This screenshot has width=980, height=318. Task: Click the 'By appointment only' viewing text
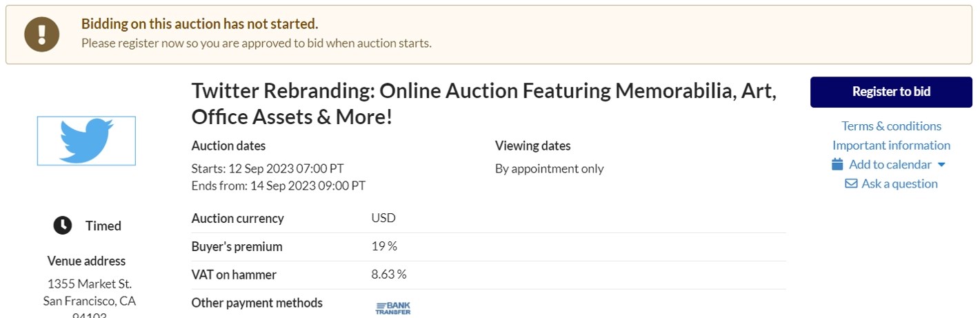pos(549,168)
